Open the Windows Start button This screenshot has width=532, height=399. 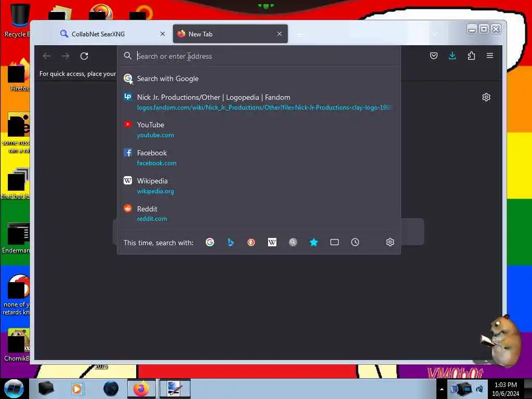pyautogui.click(x=14, y=389)
